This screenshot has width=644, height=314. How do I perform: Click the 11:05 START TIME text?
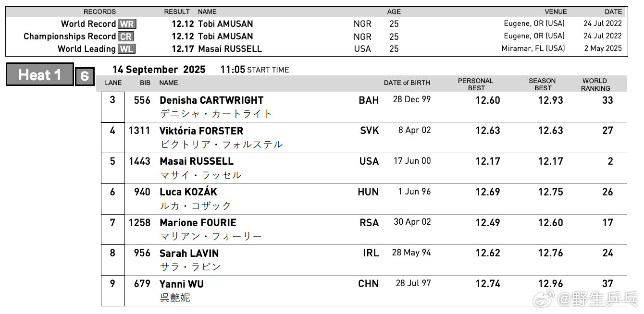tap(255, 70)
